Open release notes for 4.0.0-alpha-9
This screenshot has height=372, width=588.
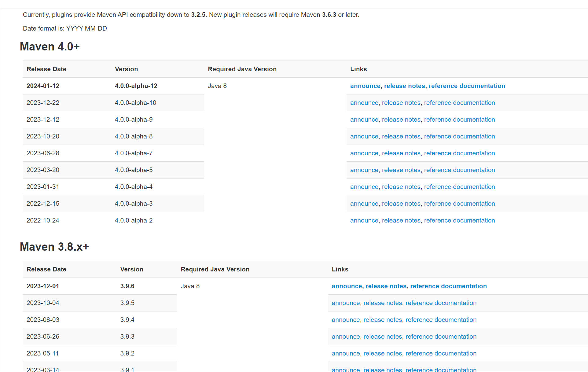pos(401,120)
